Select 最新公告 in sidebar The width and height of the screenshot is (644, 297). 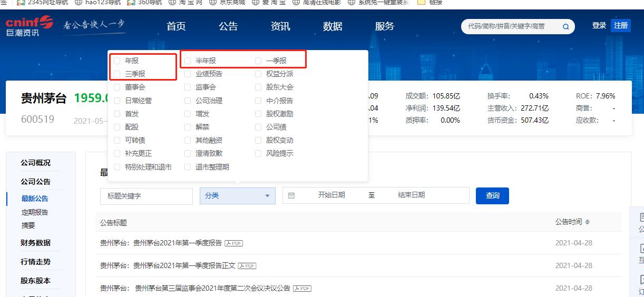tap(35, 199)
